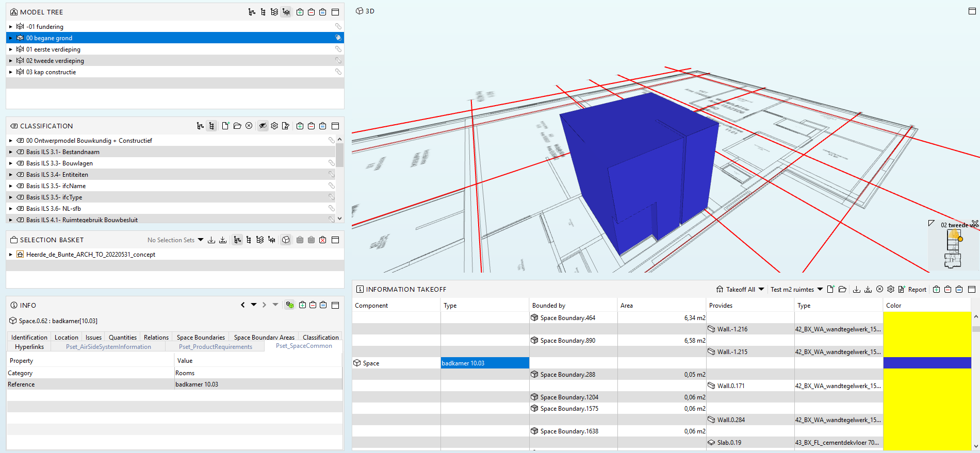Expand the -01 fundering storey

click(10, 26)
